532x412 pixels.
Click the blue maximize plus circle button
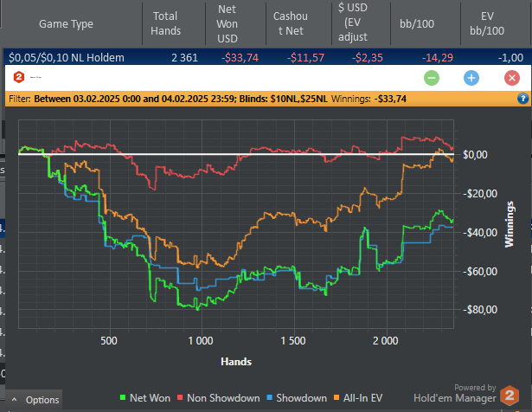(x=471, y=77)
